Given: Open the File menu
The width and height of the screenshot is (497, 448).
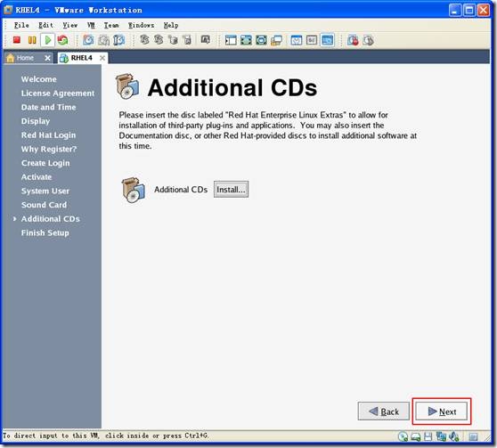Looking at the screenshot, I should coord(21,25).
